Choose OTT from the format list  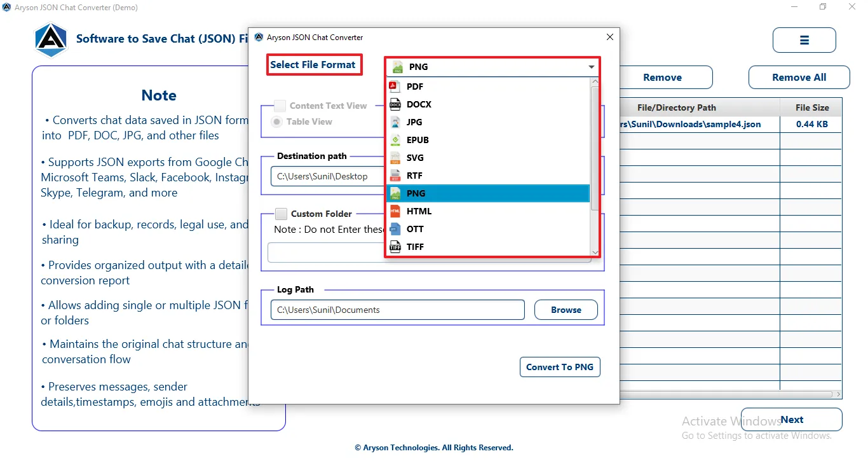point(489,229)
